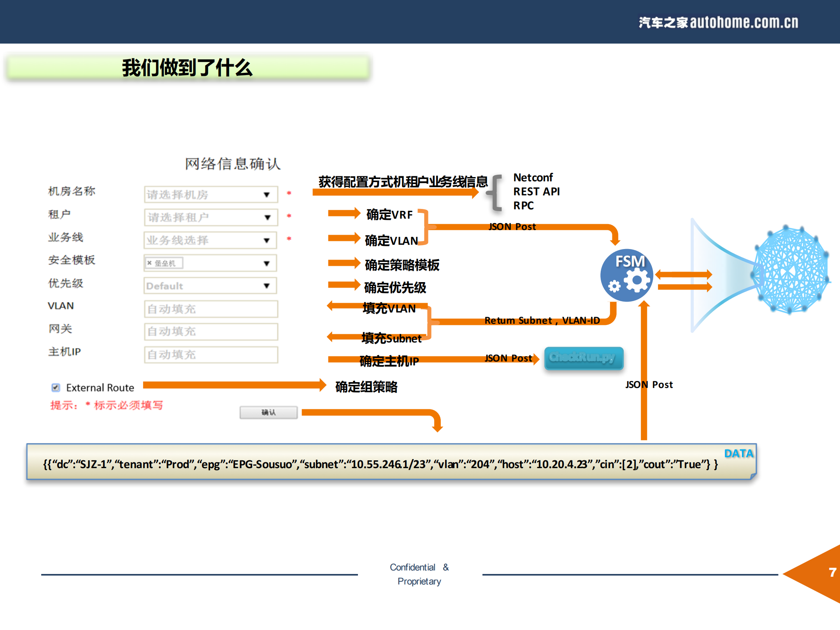
Task: Open CheckRun.py script icon
Action: pyautogui.click(x=584, y=358)
